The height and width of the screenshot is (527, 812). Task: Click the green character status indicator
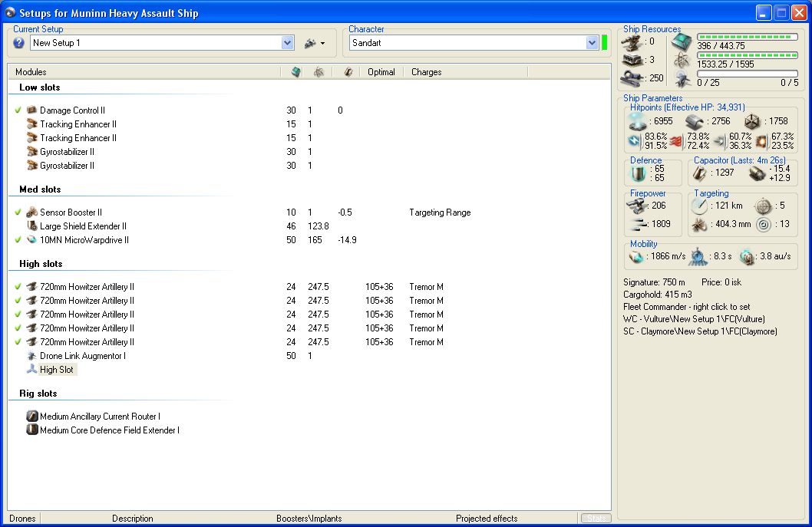604,43
